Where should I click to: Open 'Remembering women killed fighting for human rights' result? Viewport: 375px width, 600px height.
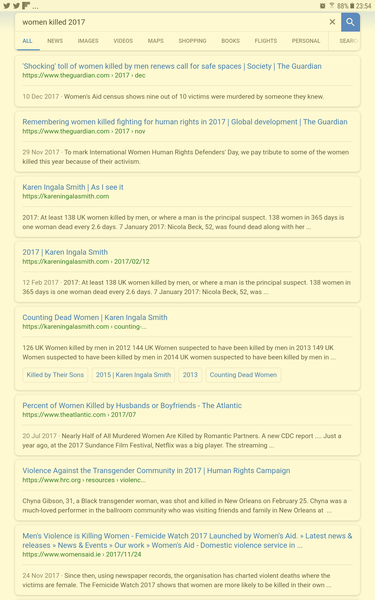(x=185, y=122)
